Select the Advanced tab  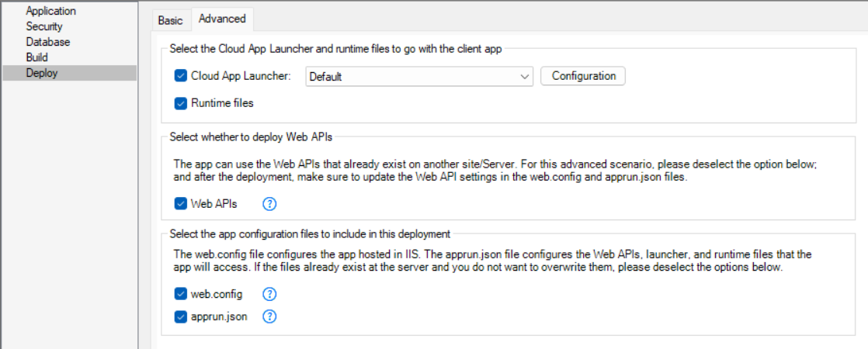222,19
